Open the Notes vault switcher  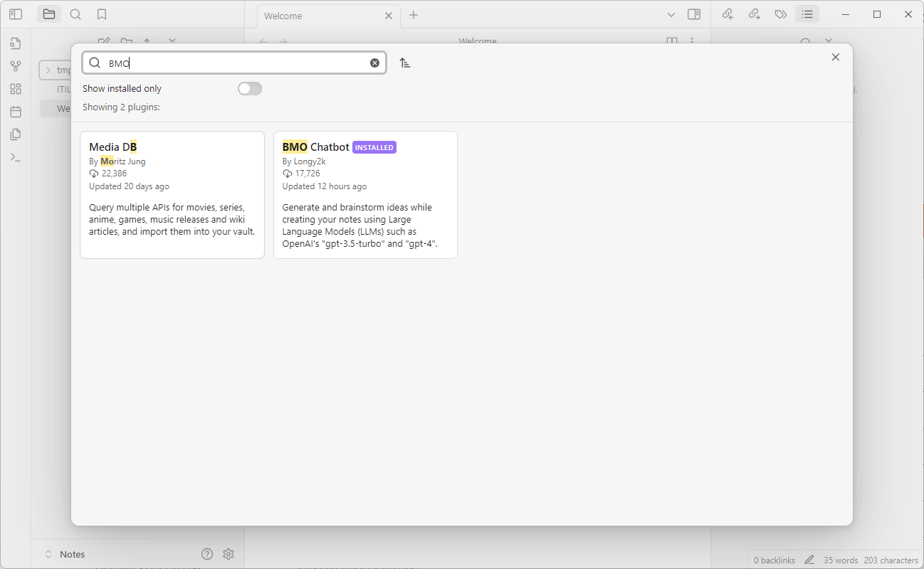point(71,554)
